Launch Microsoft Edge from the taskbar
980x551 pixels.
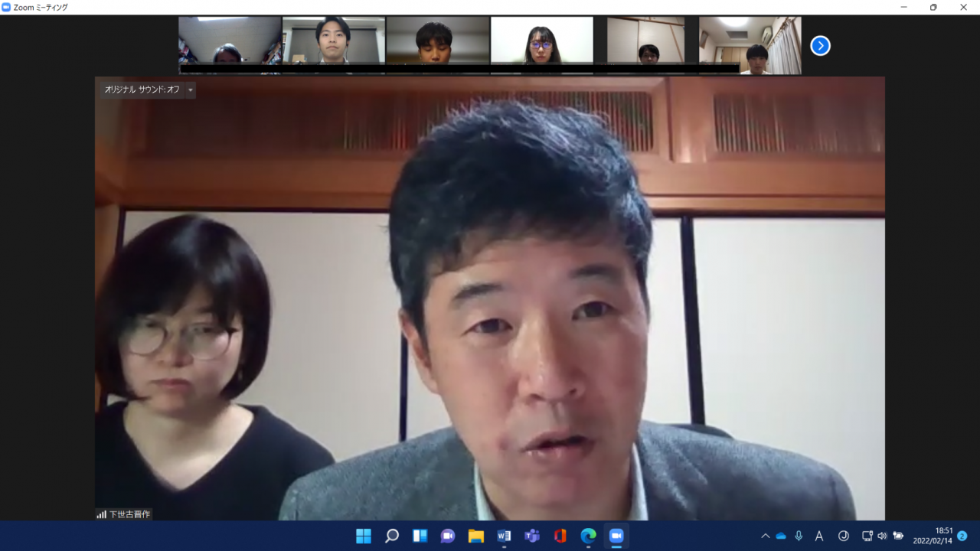(x=588, y=536)
